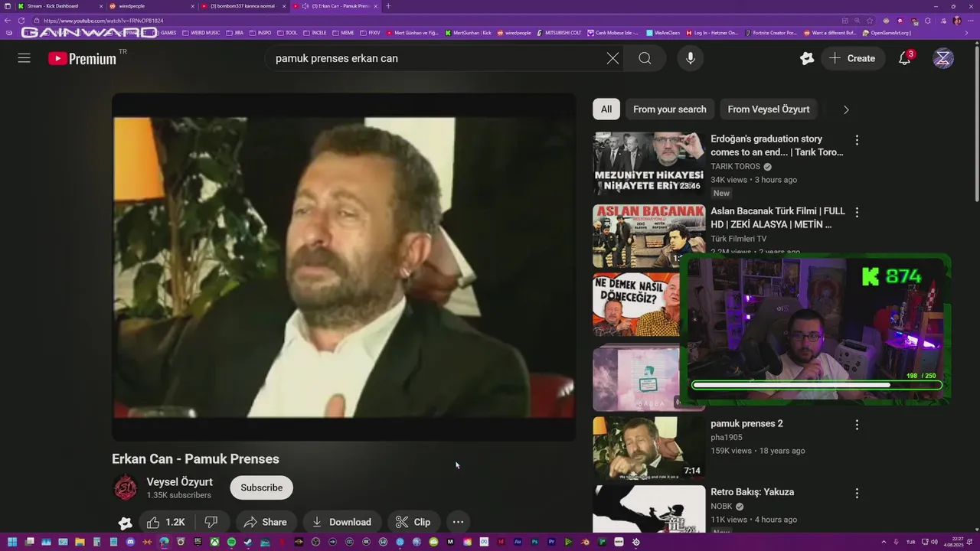Launch Discord from taskbar
The width and height of the screenshot is (980, 551).
[x=130, y=542]
